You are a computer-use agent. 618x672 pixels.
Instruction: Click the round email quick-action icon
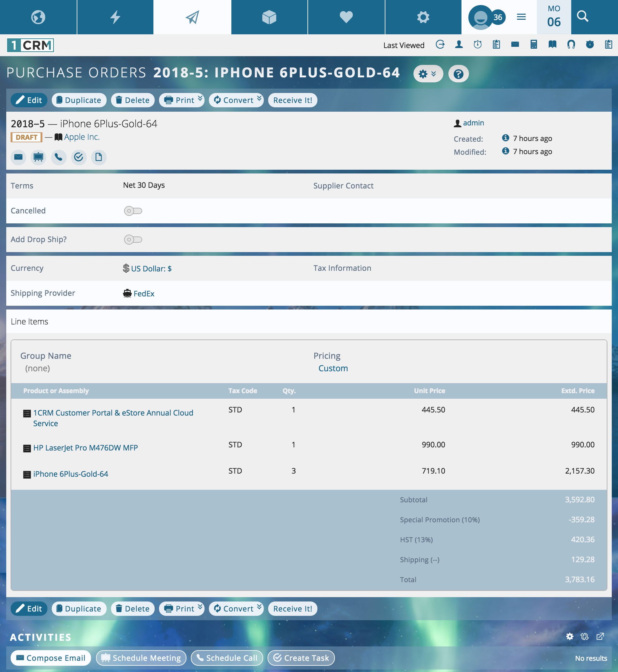click(18, 157)
